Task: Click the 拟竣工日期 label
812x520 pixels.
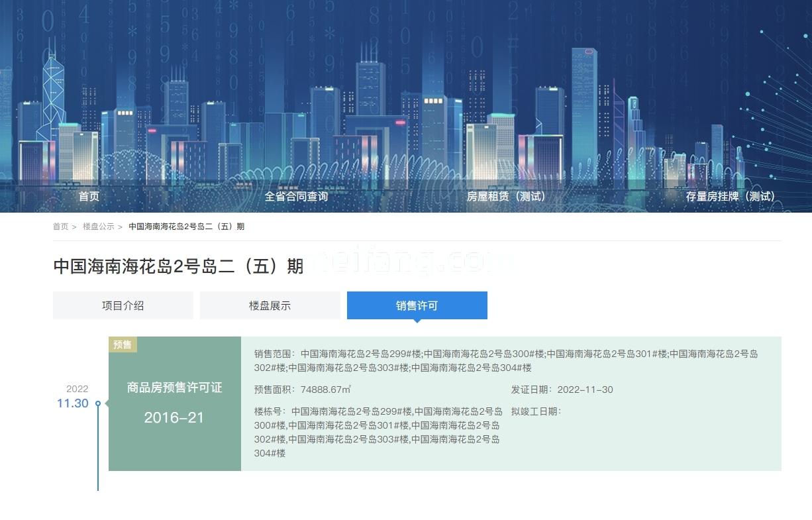Action: 536,411
